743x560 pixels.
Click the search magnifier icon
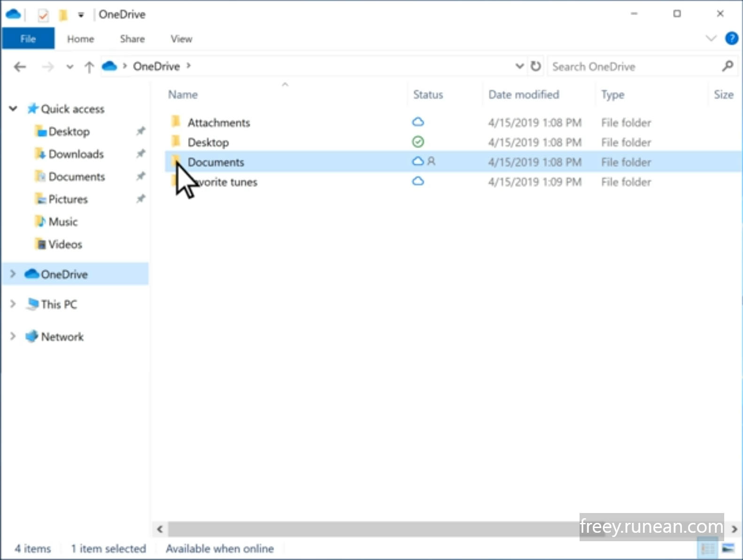[x=728, y=66]
